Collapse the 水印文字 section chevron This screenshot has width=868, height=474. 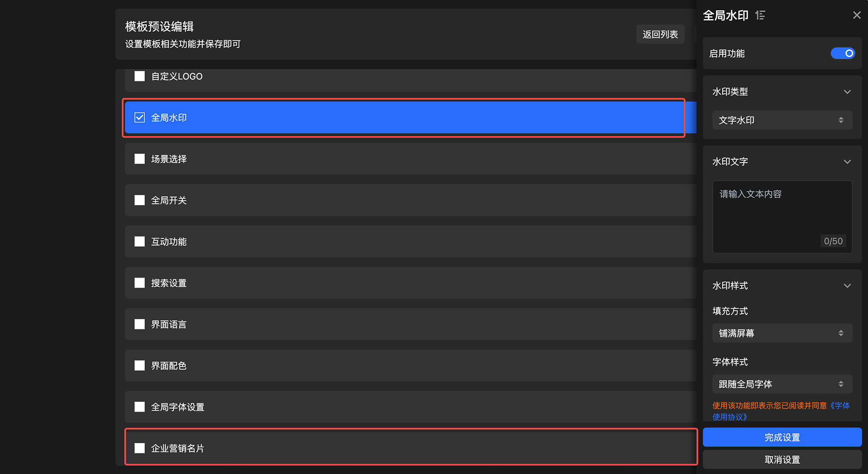[847, 162]
